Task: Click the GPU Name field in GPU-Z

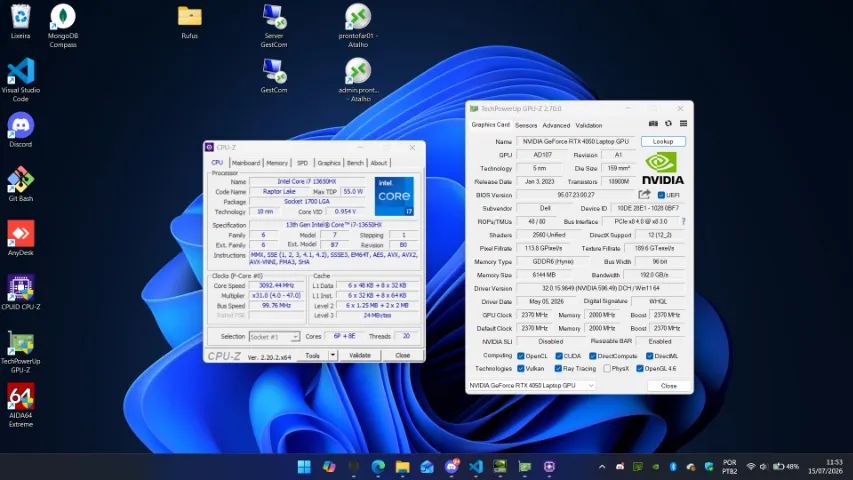Action: (x=576, y=141)
